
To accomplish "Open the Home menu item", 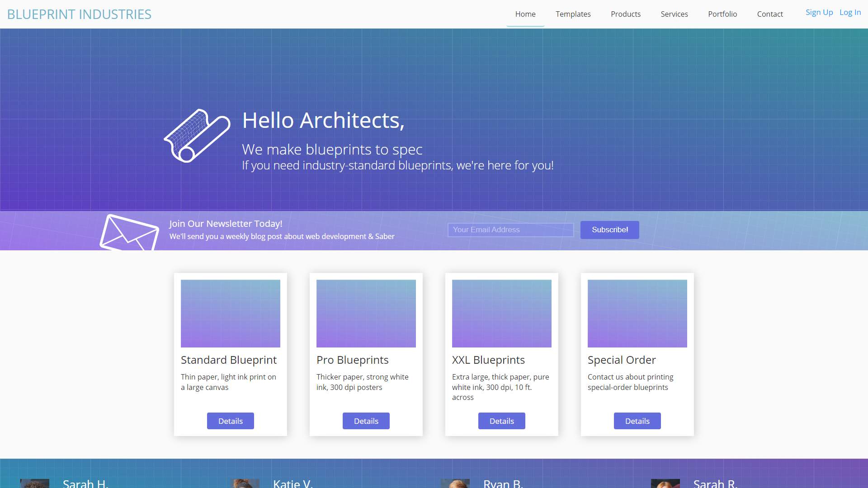I will 525,14.
